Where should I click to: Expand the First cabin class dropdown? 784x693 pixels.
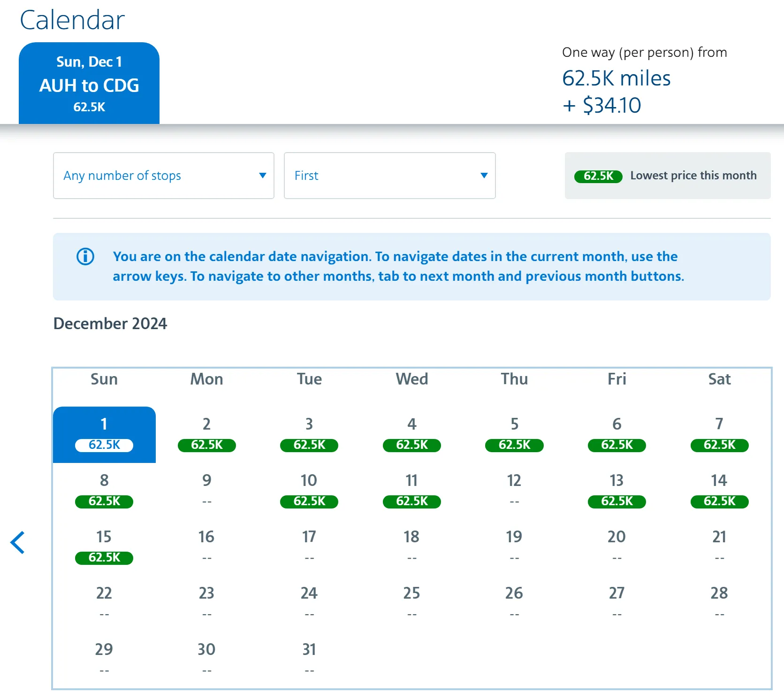389,176
